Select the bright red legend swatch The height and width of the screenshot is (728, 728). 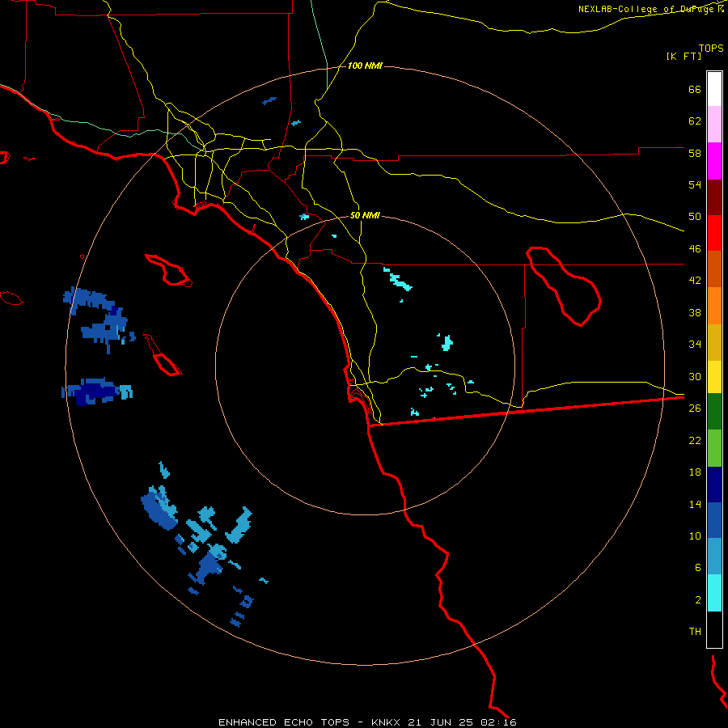click(x=714, y=233)
